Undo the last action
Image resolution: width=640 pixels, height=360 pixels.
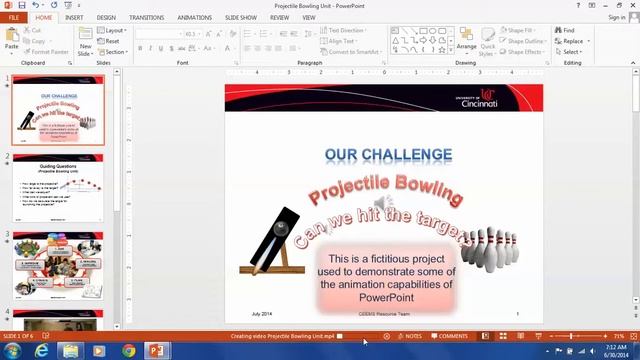click(36, 5)
